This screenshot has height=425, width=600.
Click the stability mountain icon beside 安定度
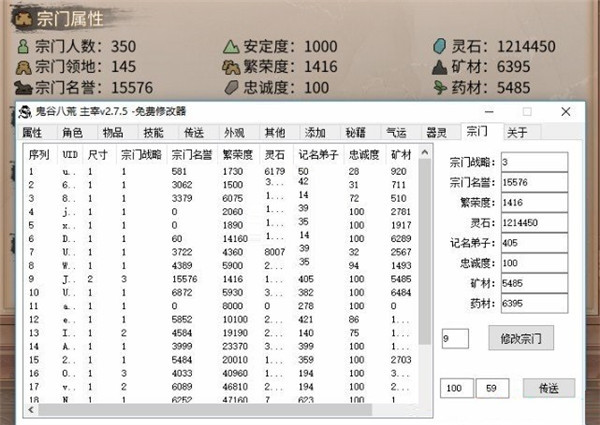pyautogui.click(x=231, y=47)
